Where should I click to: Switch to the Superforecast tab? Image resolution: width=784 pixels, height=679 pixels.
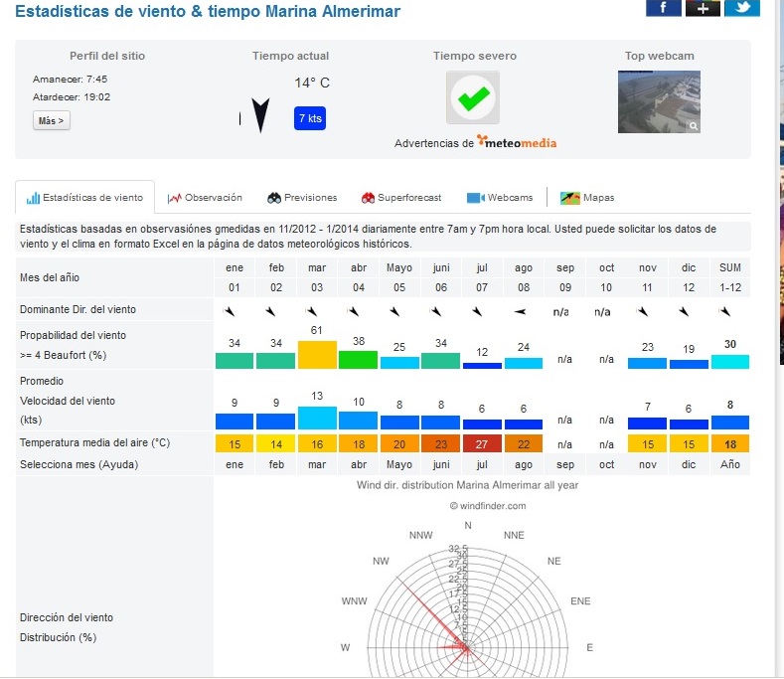(x=401, y=198)
